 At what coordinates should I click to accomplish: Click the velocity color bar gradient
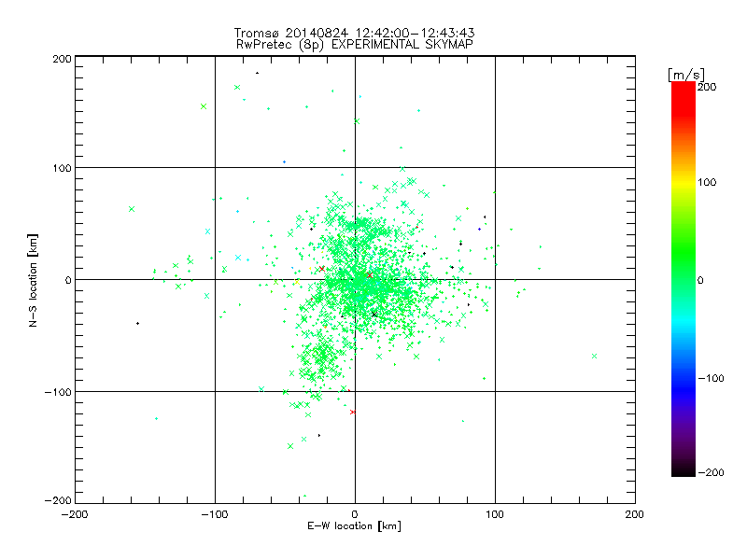point(684,279)
